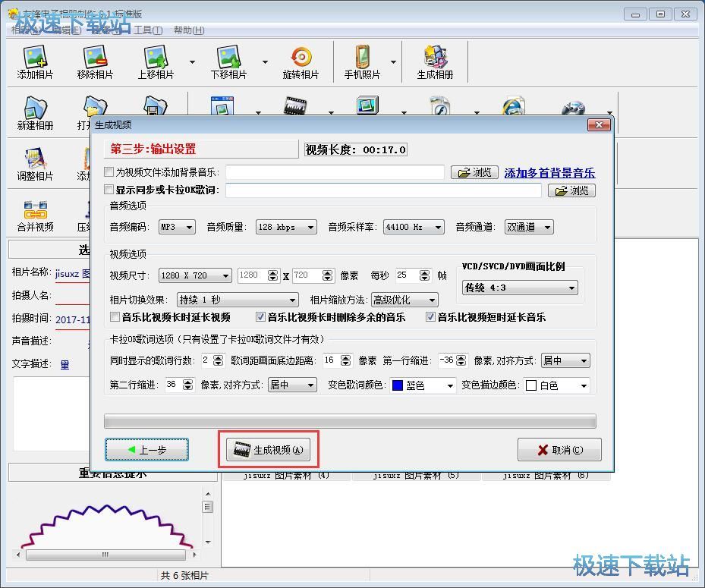This screenshot has width=705, height=588.
Task: Click the 合并视频 (merge video) icon
Action: click(x=35, y=215)
